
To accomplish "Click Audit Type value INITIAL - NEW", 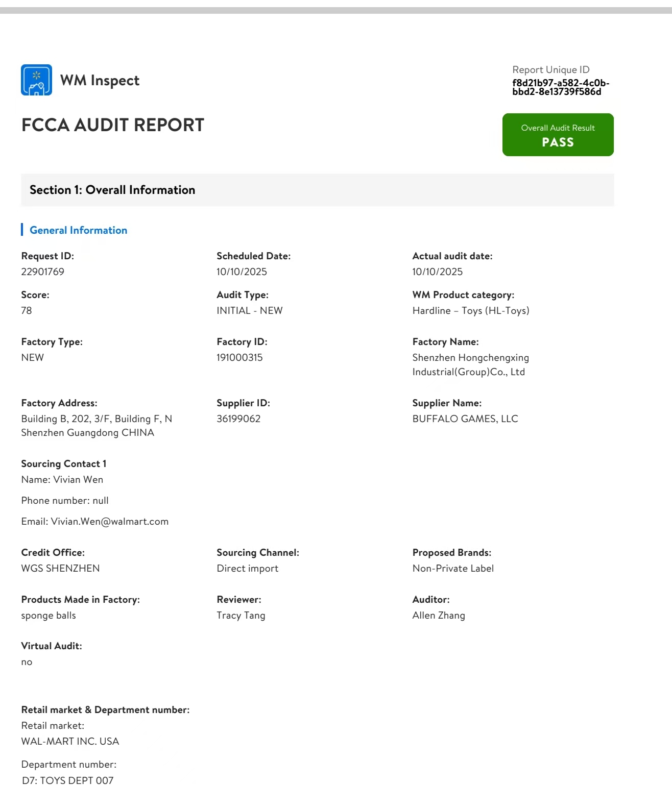I will click(250, 310).
